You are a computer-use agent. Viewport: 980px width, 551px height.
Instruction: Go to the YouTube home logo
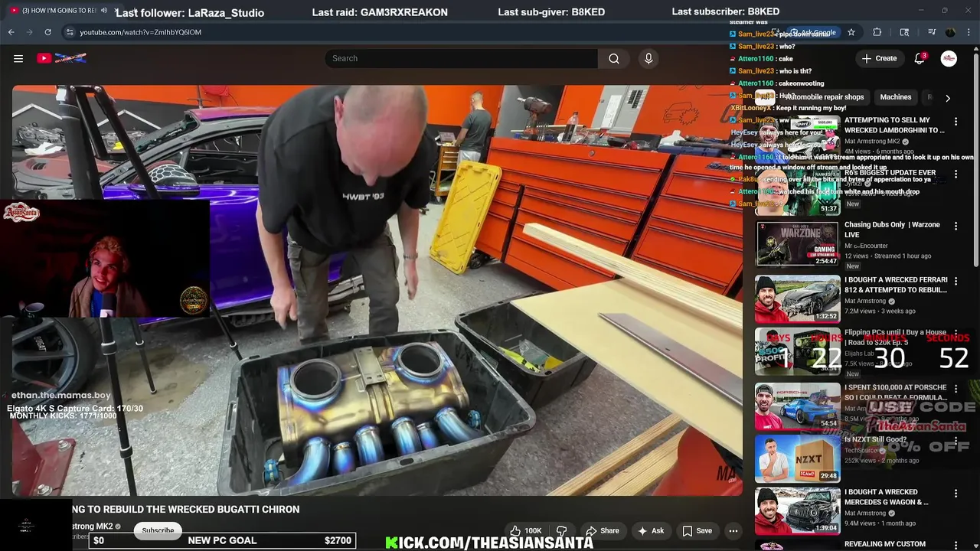[61, 58]
